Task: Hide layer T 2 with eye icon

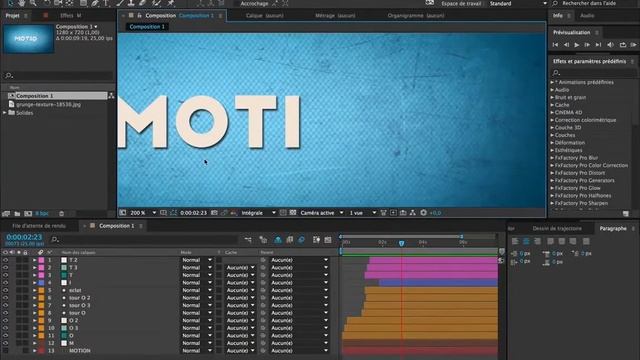Action: coord(5,260)
